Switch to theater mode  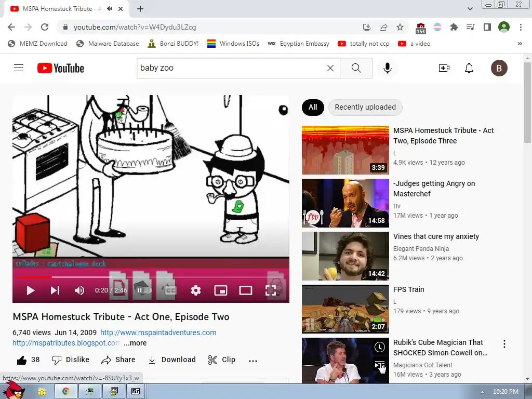tap(246, 290)
